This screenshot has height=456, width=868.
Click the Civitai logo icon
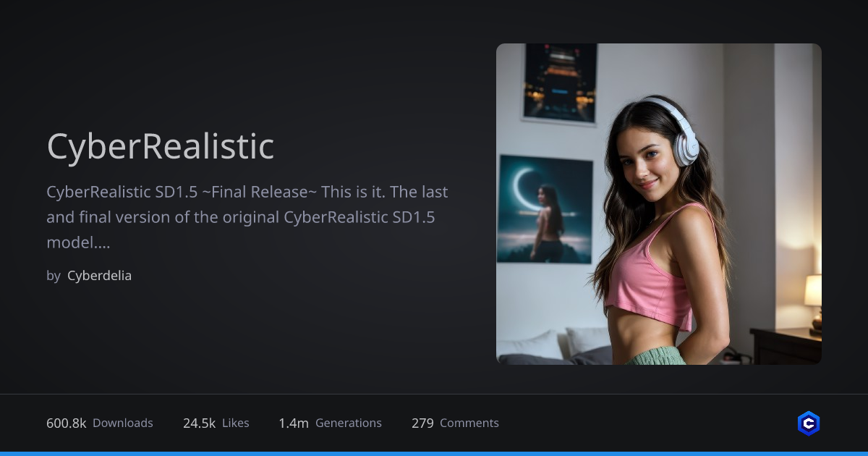pos(808,423)
